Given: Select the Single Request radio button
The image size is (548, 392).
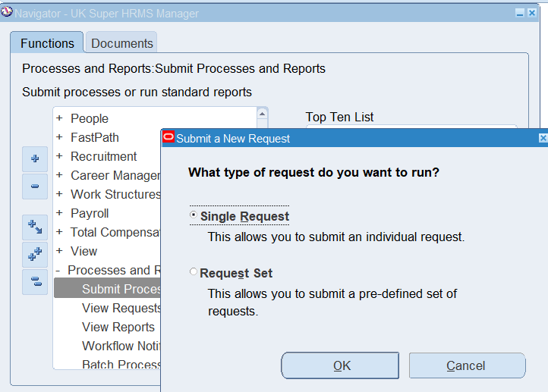Looking at the screenshot, I should point(194,216).
